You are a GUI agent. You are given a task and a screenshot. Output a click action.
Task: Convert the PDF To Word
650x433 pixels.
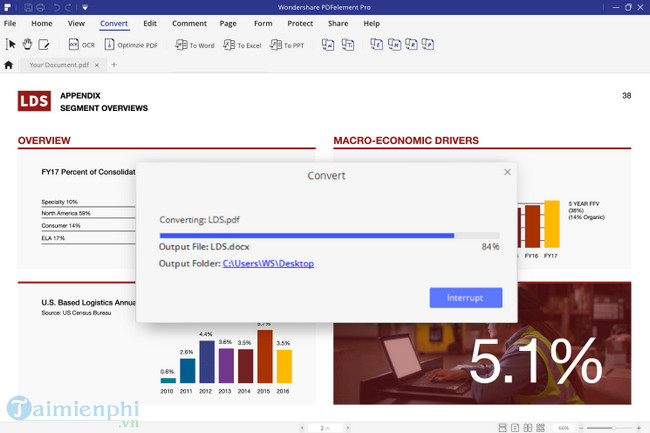195,45
